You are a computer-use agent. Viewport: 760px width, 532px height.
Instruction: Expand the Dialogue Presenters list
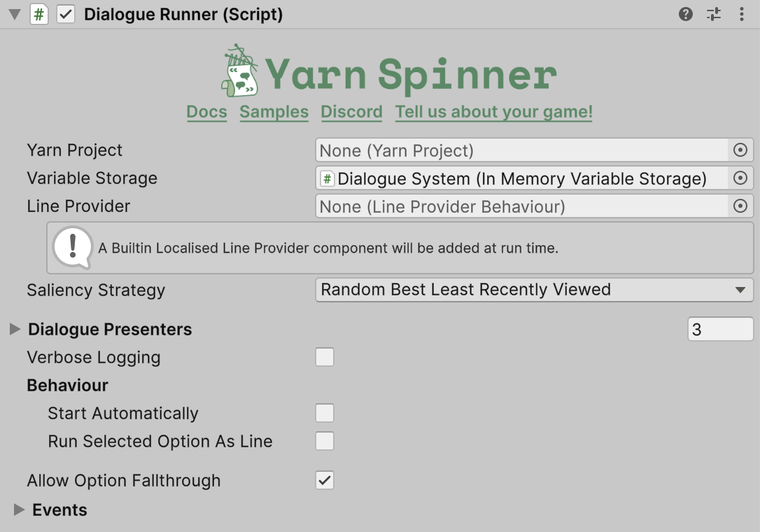point(15,329)
